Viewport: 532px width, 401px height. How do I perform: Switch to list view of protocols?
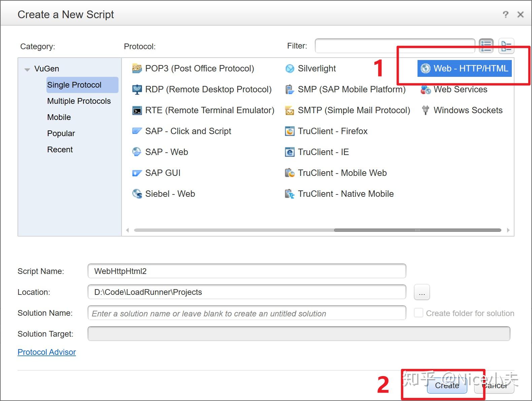pyautogui.click(x=486, y=46)
